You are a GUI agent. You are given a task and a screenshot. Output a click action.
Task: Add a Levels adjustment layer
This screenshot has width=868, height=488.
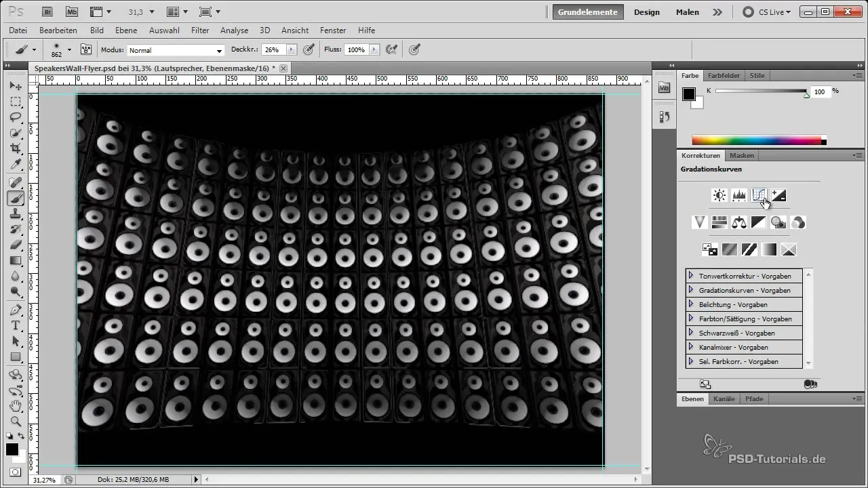739,196
